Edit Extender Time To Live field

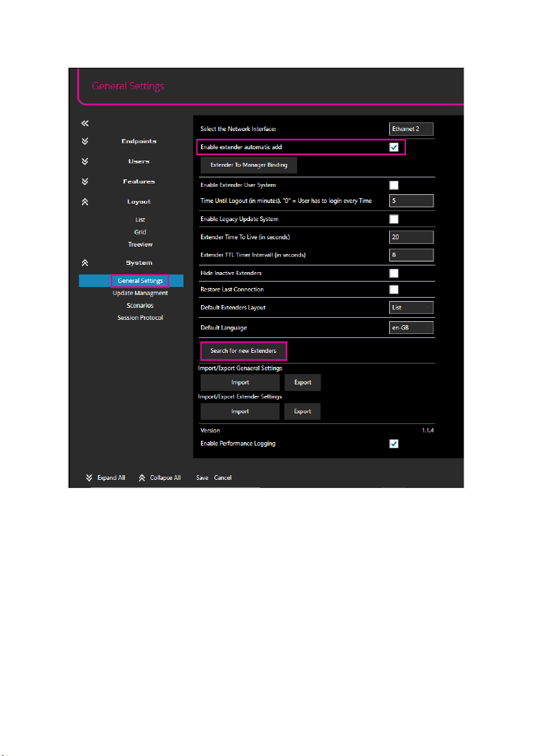411,237
